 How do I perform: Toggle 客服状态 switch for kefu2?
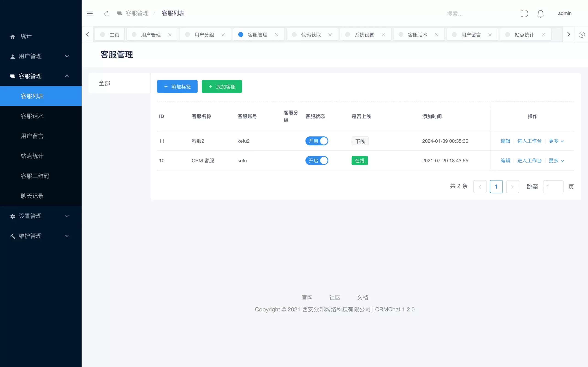click(x=317, y=141)
